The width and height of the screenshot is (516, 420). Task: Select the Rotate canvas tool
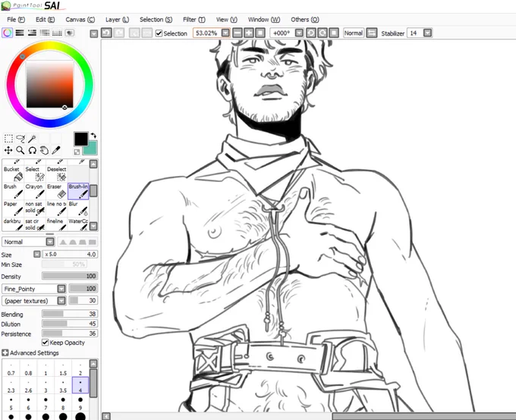coord(32,150)
